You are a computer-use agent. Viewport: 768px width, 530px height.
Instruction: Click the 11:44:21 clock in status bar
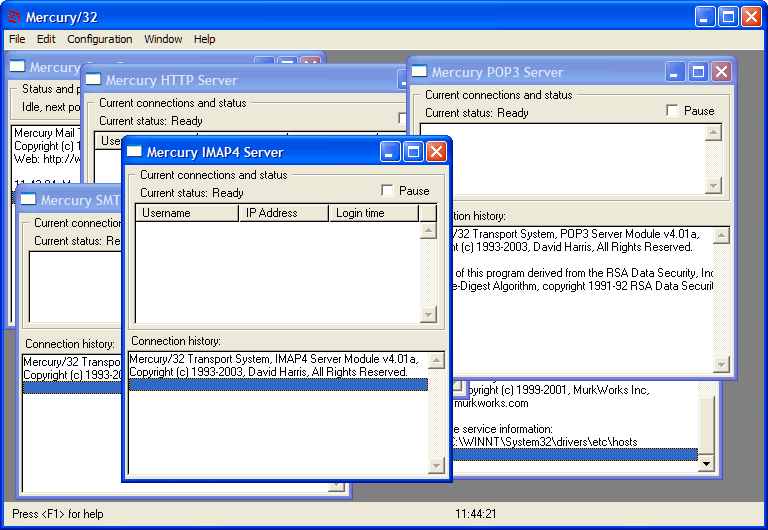pos(476,514)
